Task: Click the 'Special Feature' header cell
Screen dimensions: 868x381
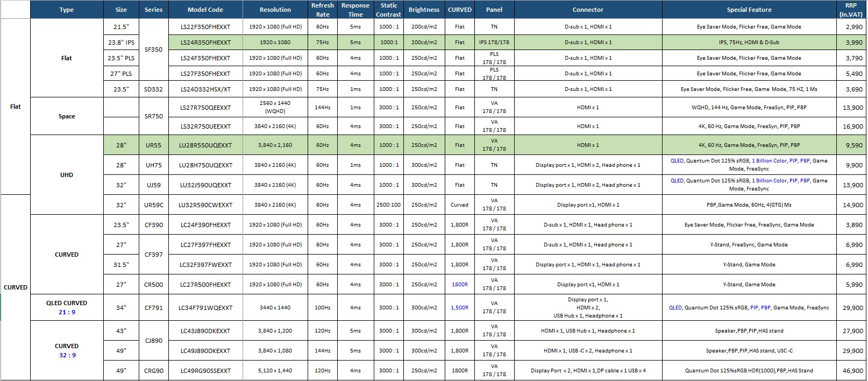Action: [749, 10]
